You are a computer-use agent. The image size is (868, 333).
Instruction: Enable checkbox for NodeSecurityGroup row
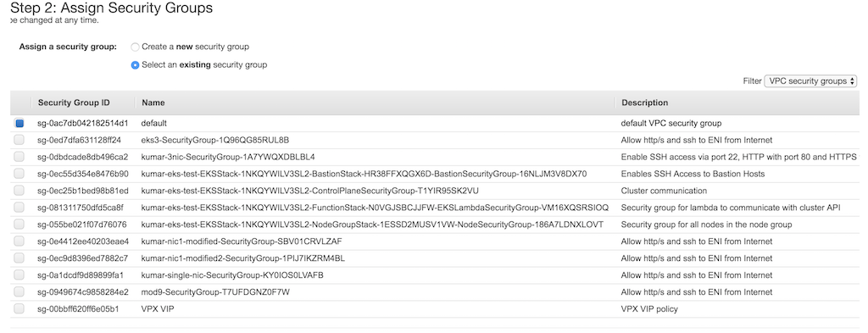(x=19, y=224)
